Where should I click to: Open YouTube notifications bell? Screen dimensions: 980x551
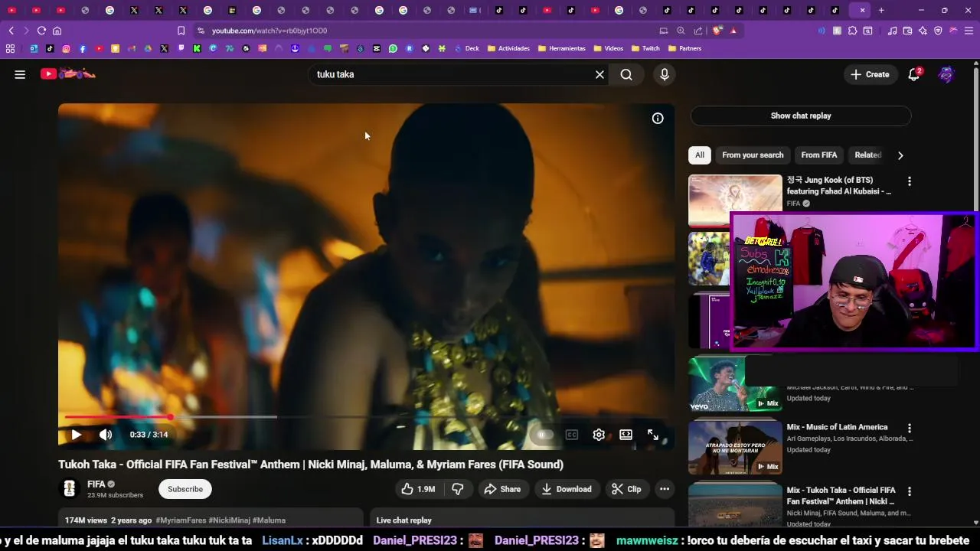pyautogui.click(x=914, y=74)
